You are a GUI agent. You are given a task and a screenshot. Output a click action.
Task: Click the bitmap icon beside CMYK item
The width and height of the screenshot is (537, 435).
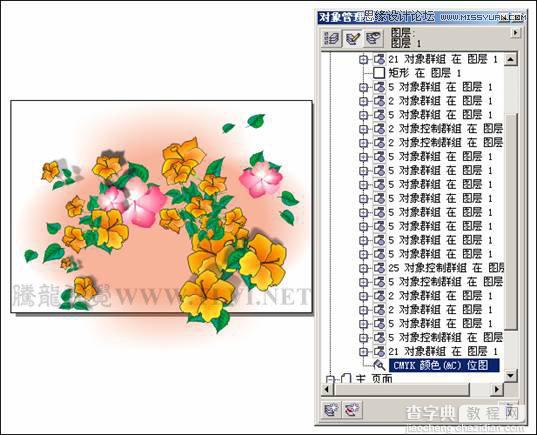coord(379,365)
